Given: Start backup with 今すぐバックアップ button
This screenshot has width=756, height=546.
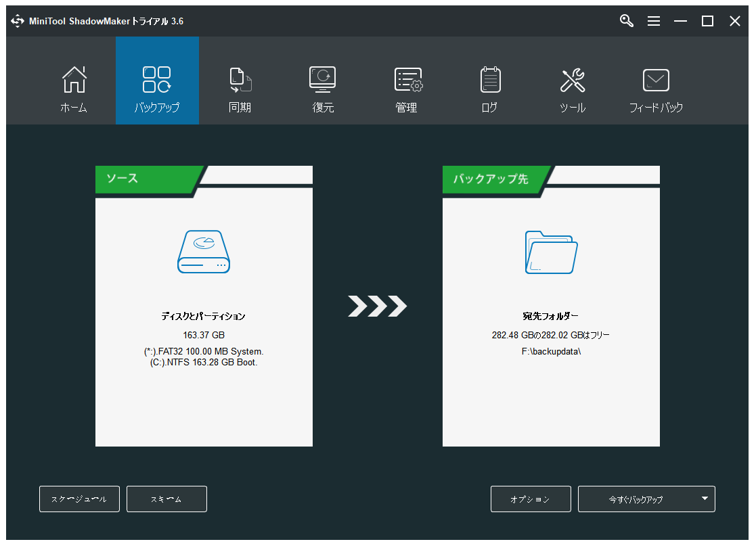Looking at the screenshot, I should (x=636, y=499).
